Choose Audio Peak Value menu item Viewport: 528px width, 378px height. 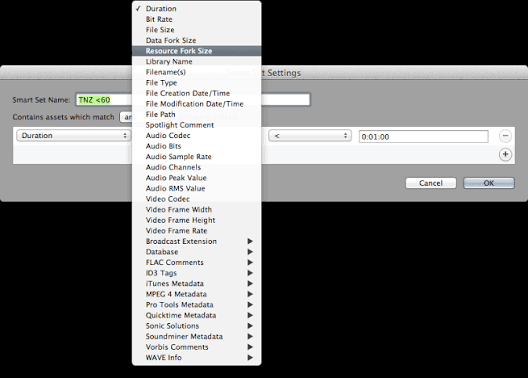[197, 178]
